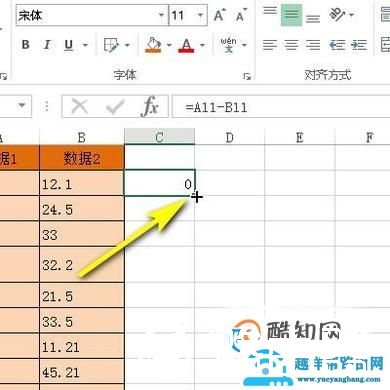
Task: Select the 数据2 header cell
Action: tap(82, 158)
